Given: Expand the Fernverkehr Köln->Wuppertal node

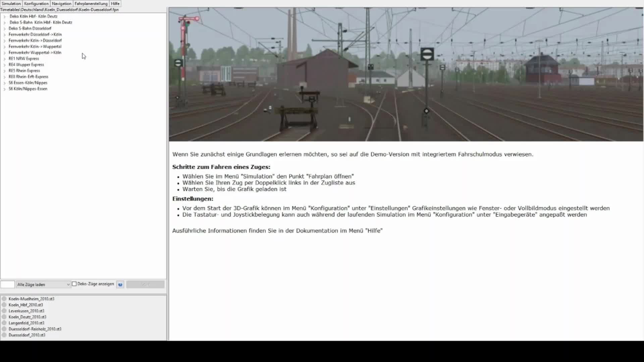Looking at the screenshot, I should (4, 47).
